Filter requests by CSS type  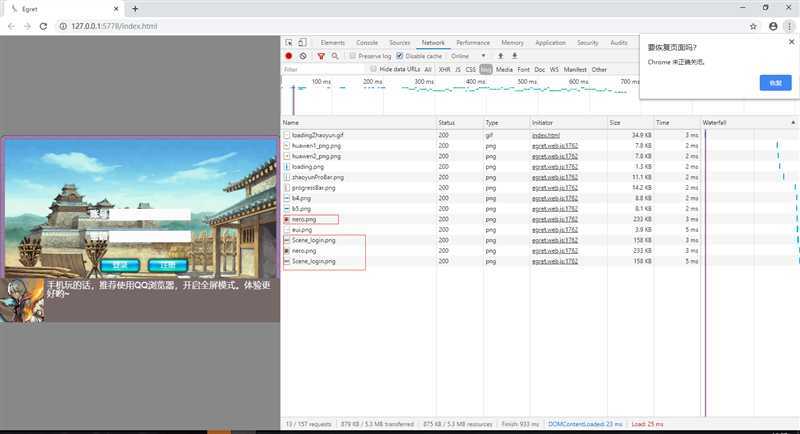pos(470,69)
